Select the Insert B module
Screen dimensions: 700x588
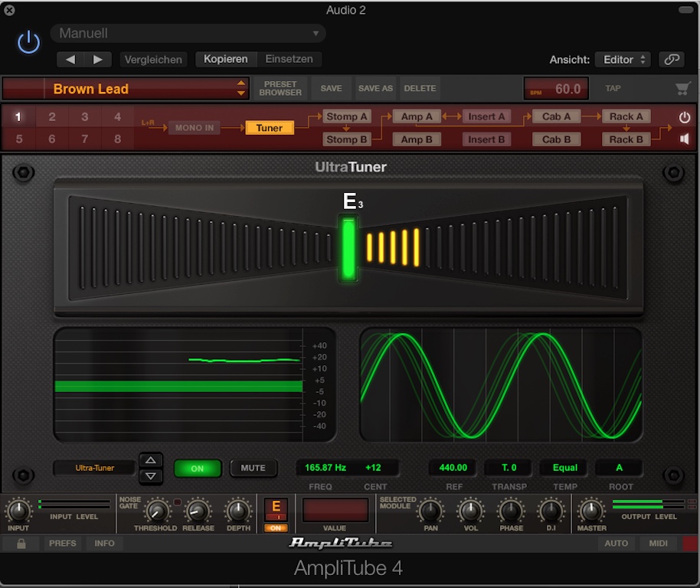coord(486,139)
